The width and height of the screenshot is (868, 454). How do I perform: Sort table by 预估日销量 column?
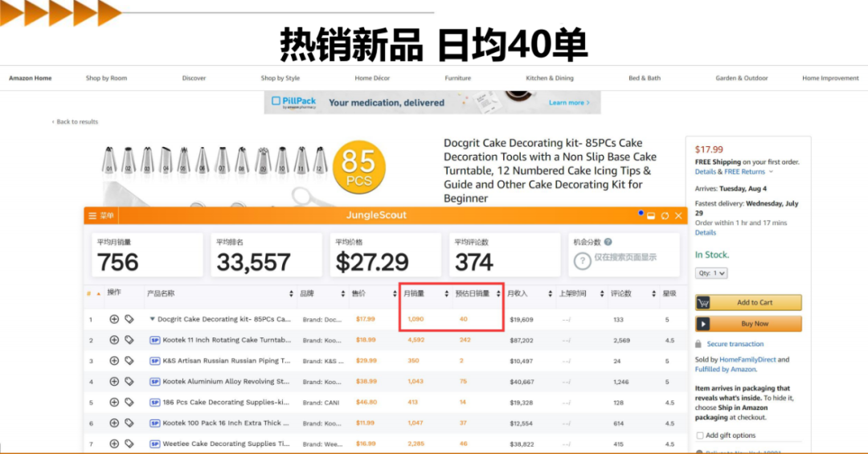[x=498, y=293]
